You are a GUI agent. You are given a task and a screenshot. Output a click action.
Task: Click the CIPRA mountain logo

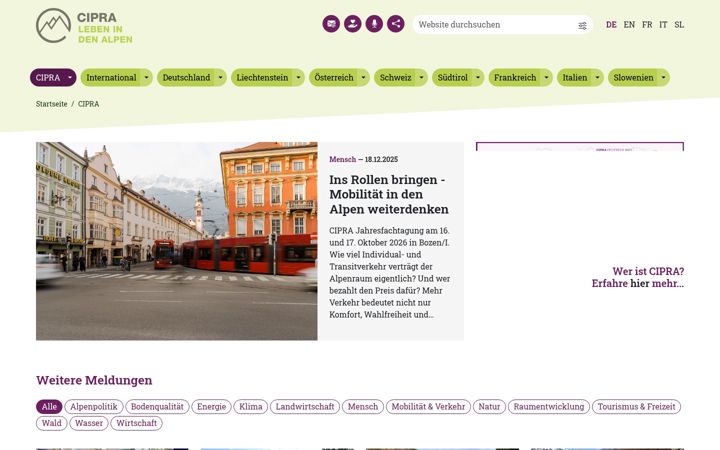84,26
